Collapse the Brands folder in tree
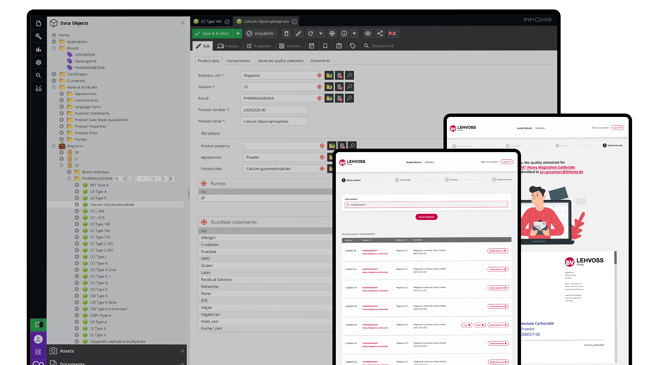 point(54,48)
